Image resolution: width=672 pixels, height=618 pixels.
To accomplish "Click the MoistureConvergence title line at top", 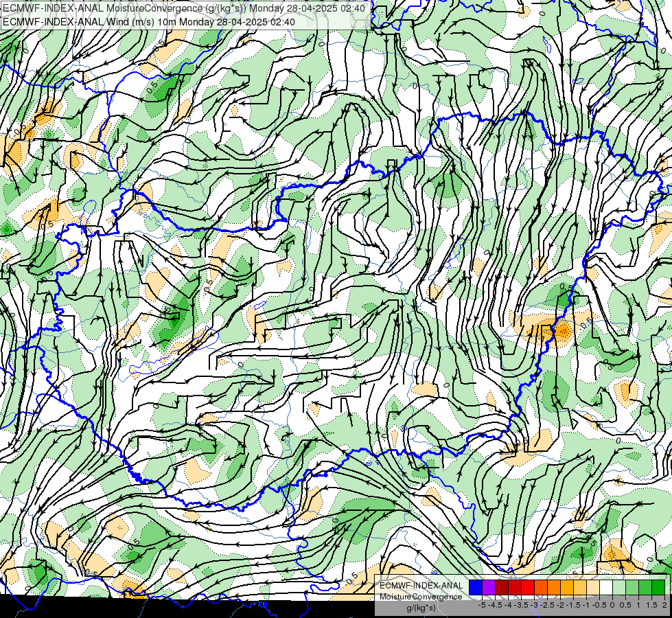I will (x=184, y=8).
